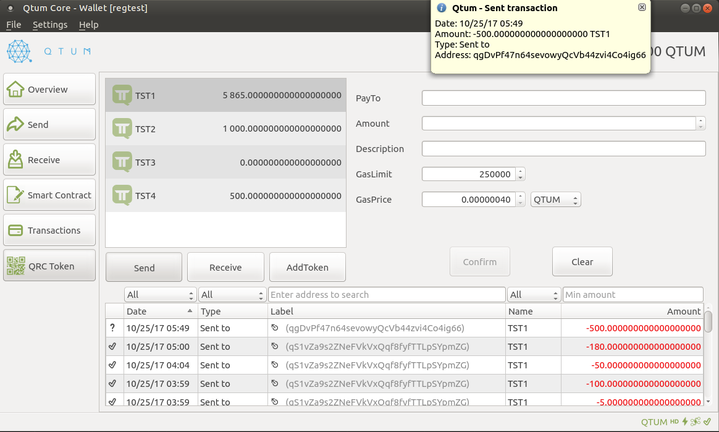The height and width of the screenshot is (432, 719).
Task: Select the QRC Token page
Action: point(50,266)
